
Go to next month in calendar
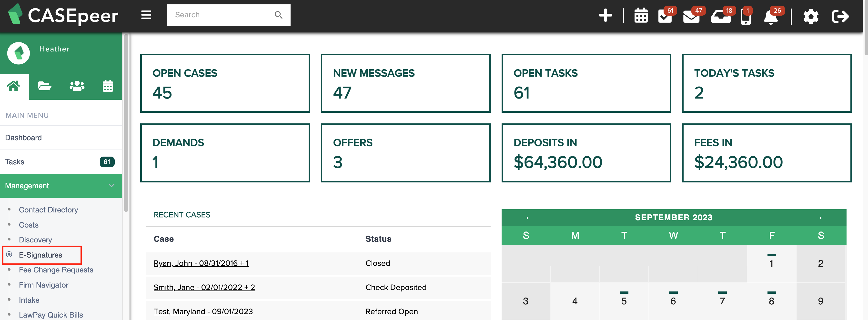820,218
